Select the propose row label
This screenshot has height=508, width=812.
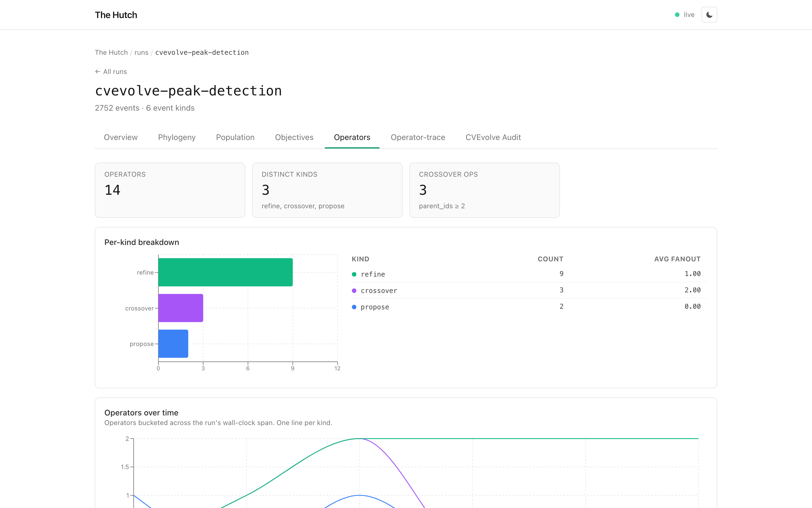point(375,307)
